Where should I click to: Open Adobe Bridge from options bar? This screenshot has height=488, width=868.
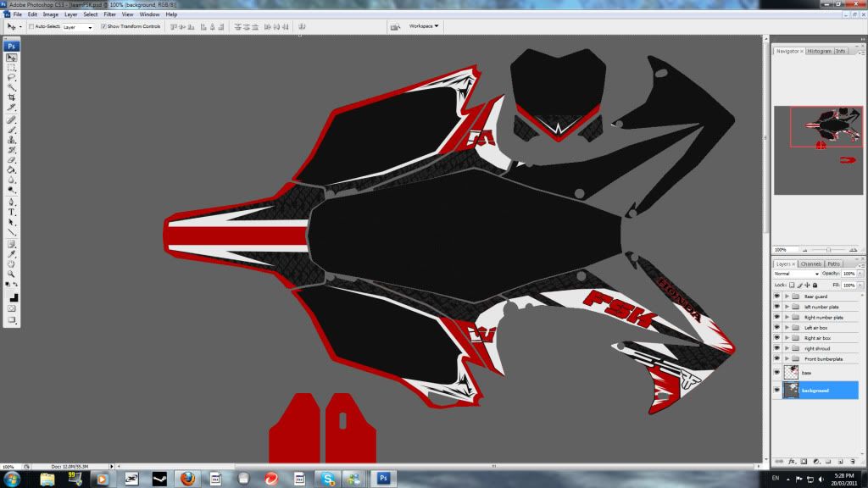(395, 26)
